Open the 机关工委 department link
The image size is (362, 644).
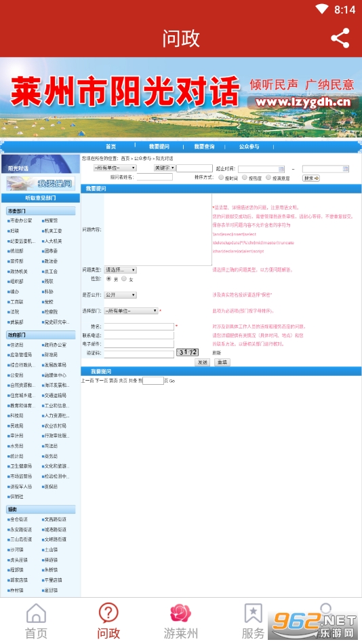coord(53,231)
